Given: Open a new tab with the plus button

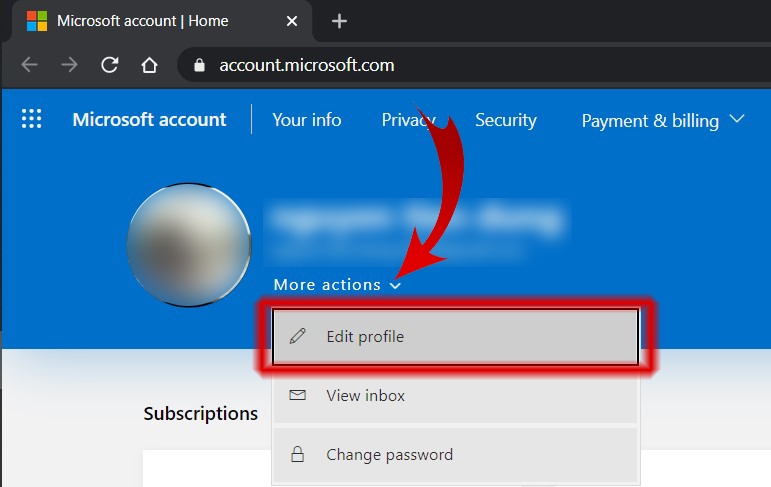Looking at the screenshot, I should [339, 21].
